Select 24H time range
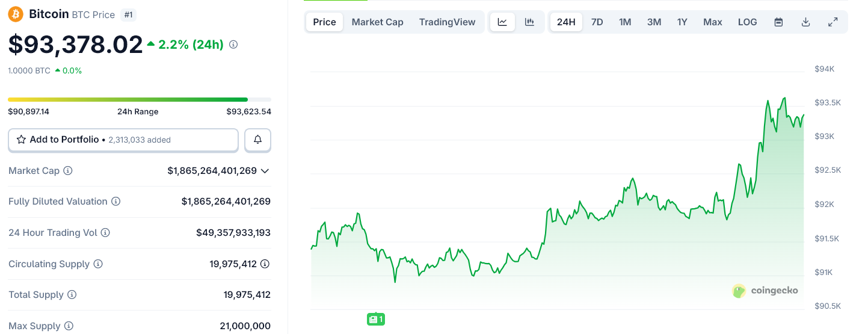Image resolution: width=868 pixels, height=334 pixels. [566, 22]
